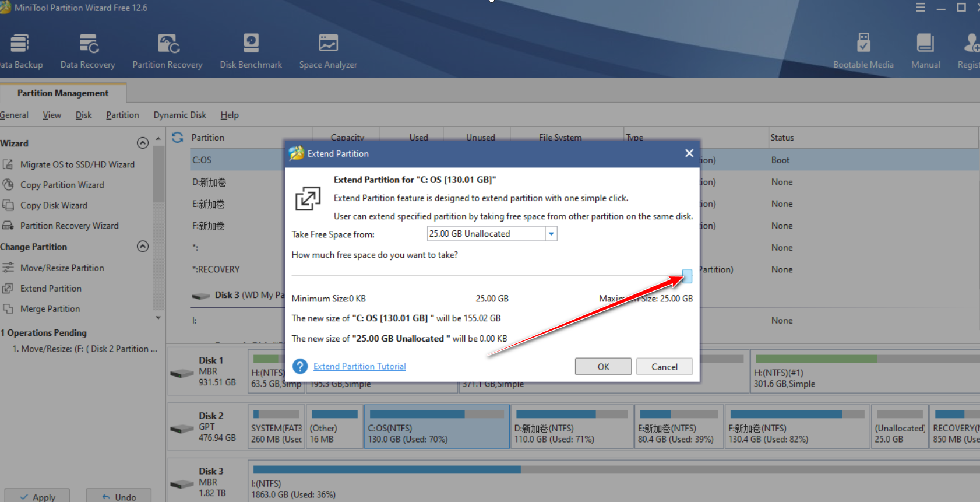Click the hamburger menu icon in title bar
The image size is (980, 502).
[921, 8]
